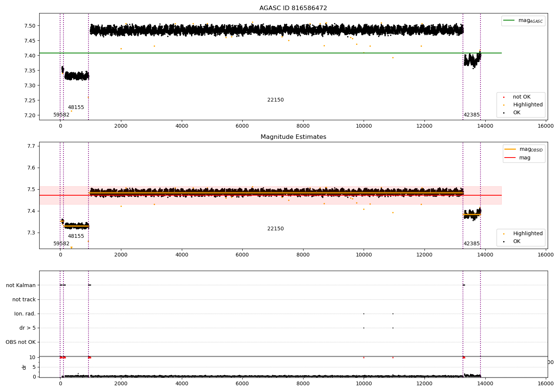Viewport: 560px width, 392px height.
Task: Click the 7.25 y-axis tick label
Action: coord(30,100)
